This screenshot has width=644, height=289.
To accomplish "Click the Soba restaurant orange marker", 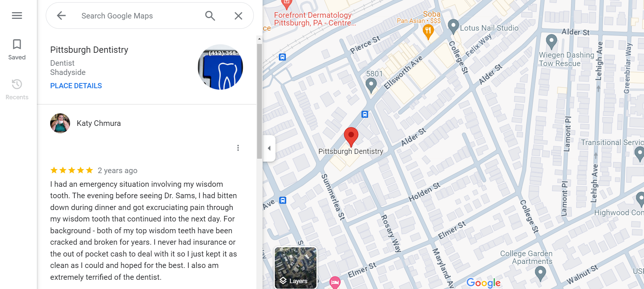I will click(x=428, y=32).
